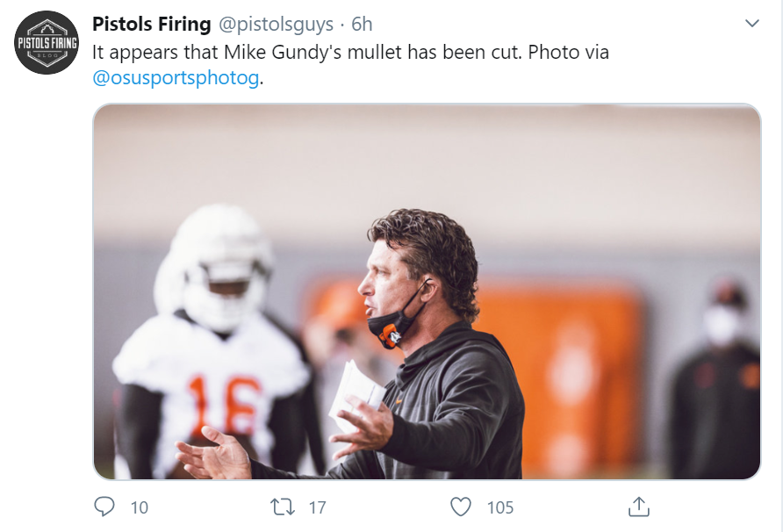Image resolution: width=783 pixels, height=532 pixels.
Task: Click the reply count of 10
Action: (x=139, y=507)
